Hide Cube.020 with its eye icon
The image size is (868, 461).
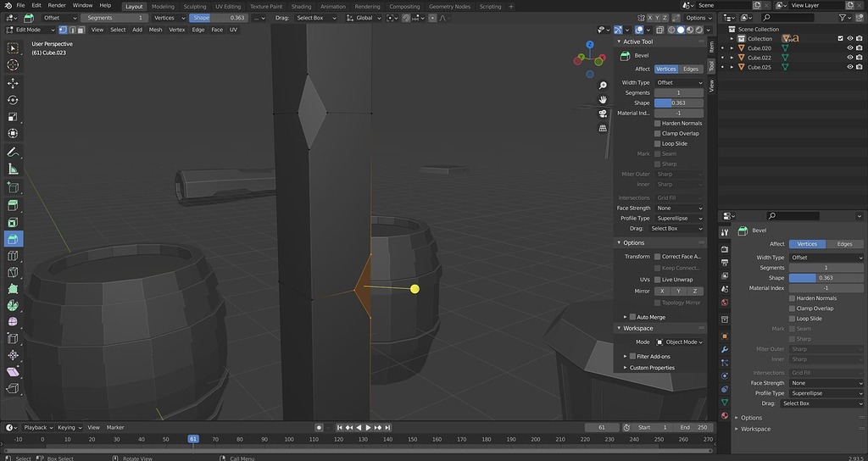(850, 48)
